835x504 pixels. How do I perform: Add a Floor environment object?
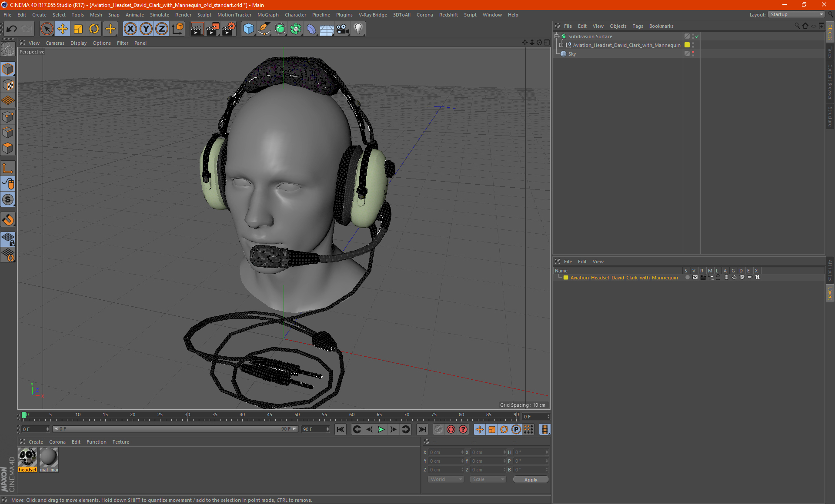click(327, 29)
